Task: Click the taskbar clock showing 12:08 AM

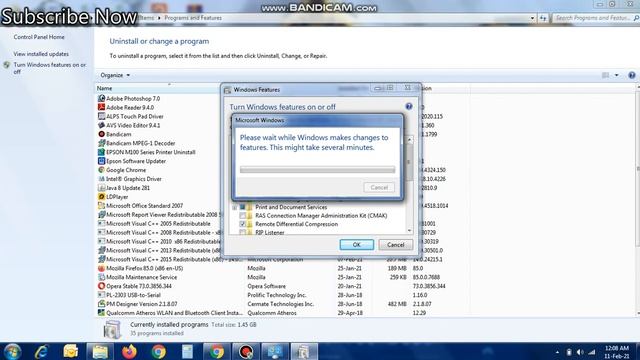Action: click(617, 352)
